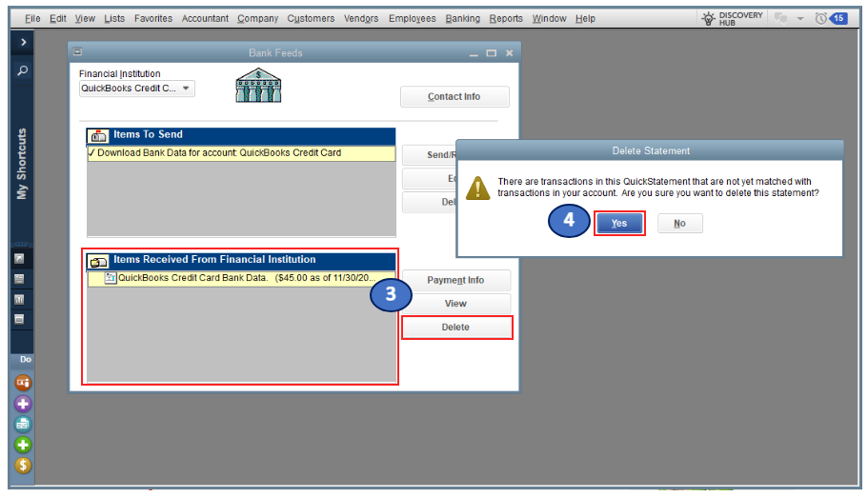Minimize the Bank Feeds window
The height and width of the screenshot is (497, 868).
pyautogui.click(x=474, y=53)
